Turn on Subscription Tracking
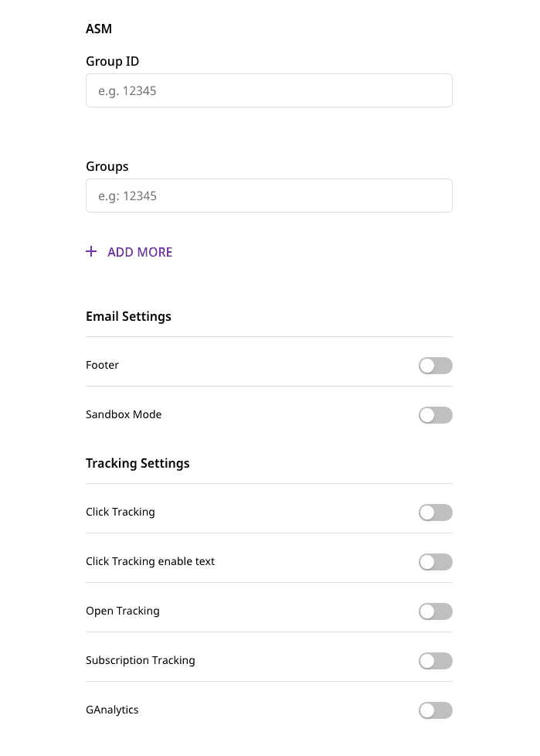The width and height of the screenshot is (540, 756). click(435, 660)
